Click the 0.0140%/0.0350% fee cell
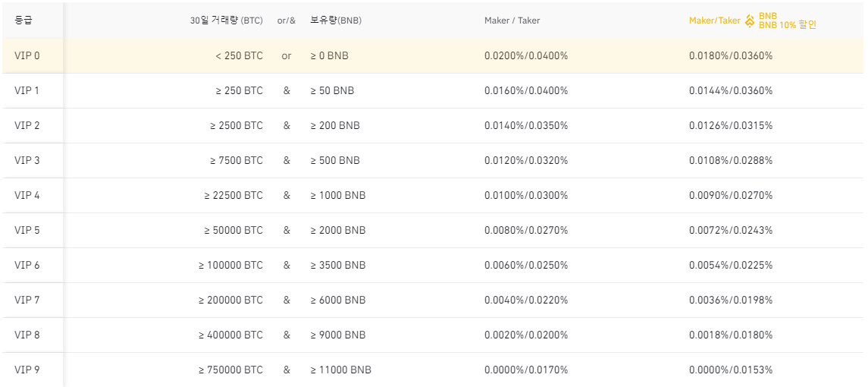Image resolution: width=868 pixels, height=387 pixels. (x=526, y=125)
